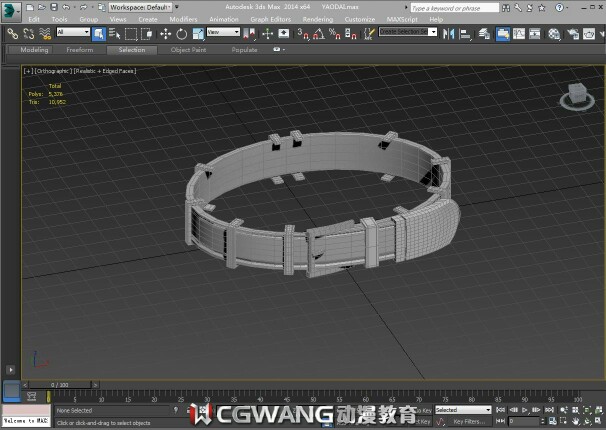The image size is (606, 430).
Task: Open the Workspace Default dropdown
Action: pos(140,7)
